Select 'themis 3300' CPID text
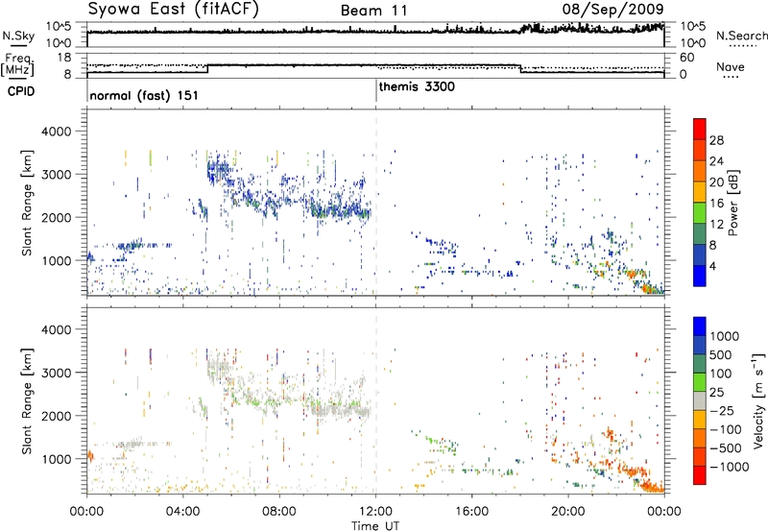The image size is (768, 532). [x=417, y=86]
